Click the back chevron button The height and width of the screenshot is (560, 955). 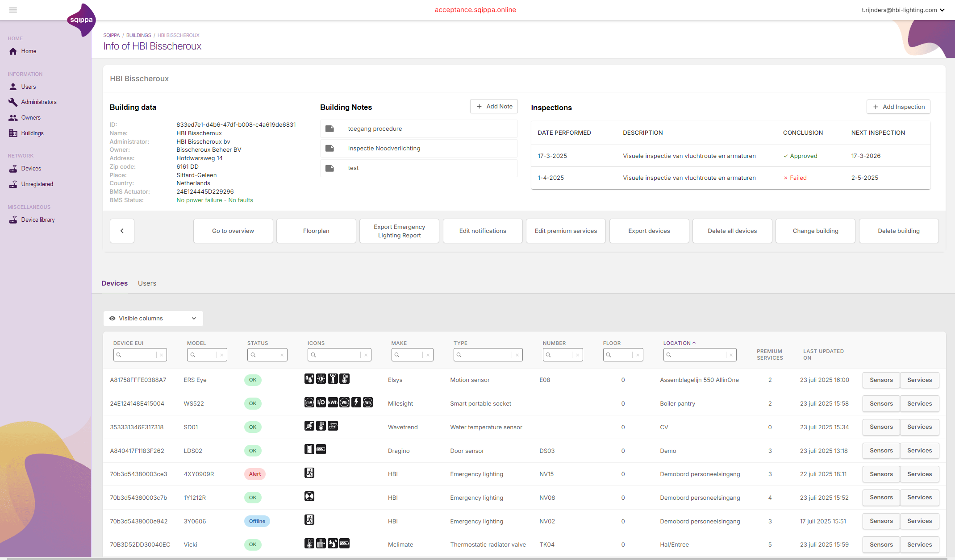122,231
